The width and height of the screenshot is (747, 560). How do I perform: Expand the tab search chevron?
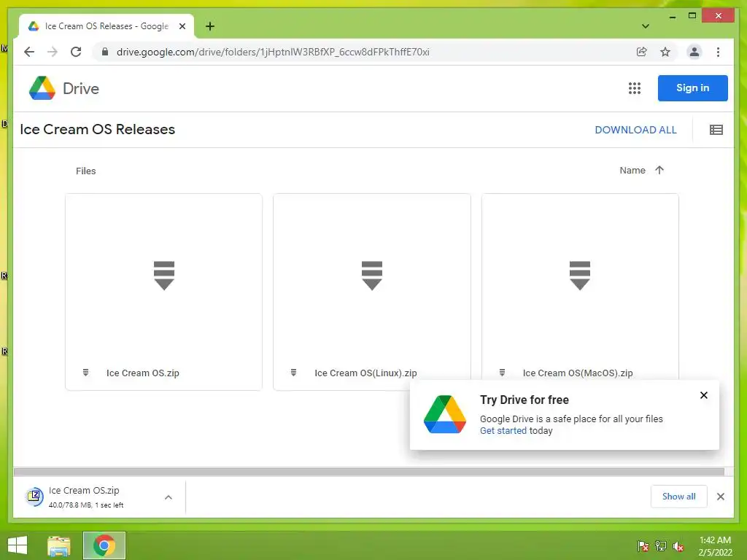tap(646, 26)
